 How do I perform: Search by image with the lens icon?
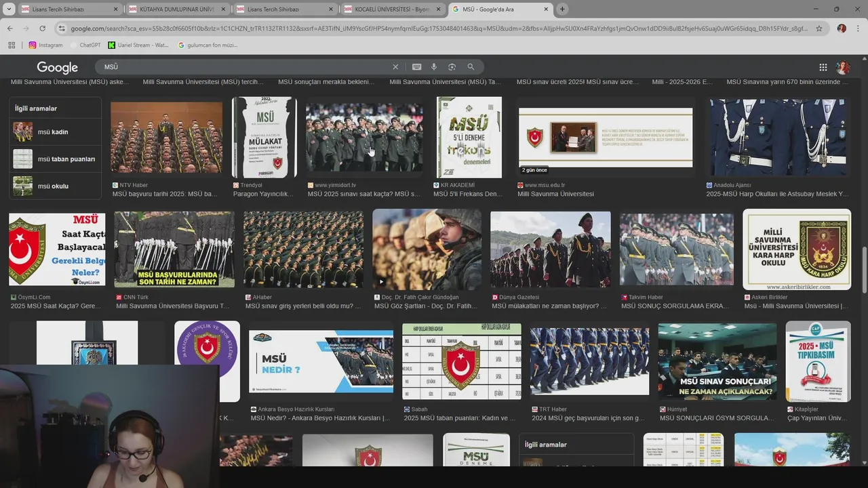point(452,67)
